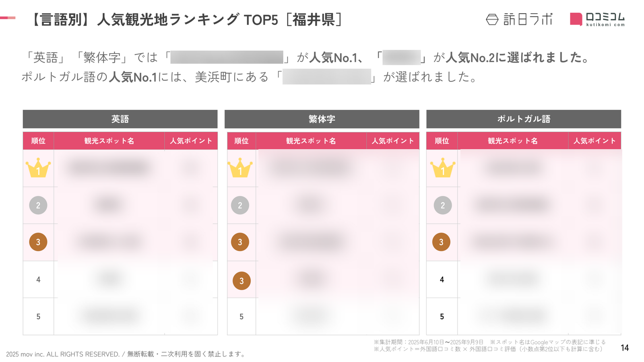Select rank 5 cell in ポルトガル語 table
644x362 pixels.
click(442, 317)
